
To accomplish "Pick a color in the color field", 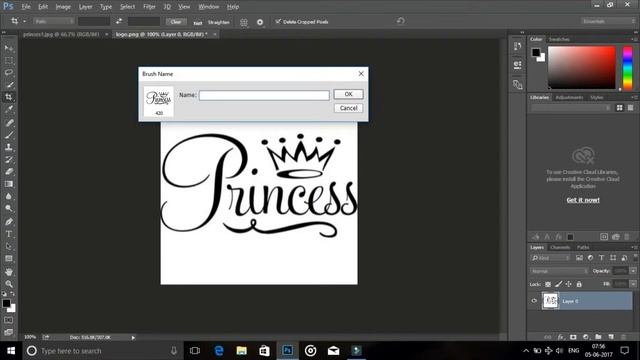I will click(581, 67).
